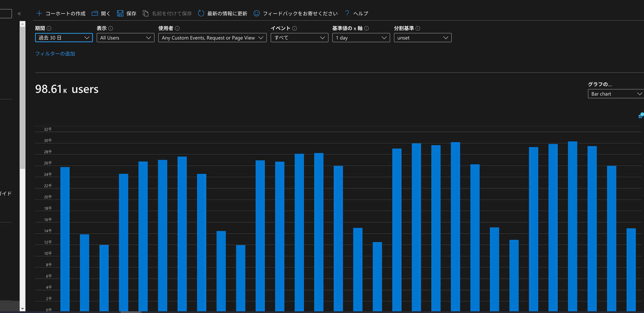Click the 保存 floppy disk icon
This screenshot has height=313, width=644.
coord(120,13)
